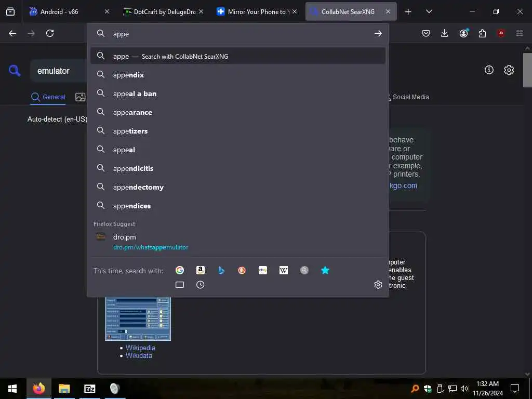Select the 'appearance' suggestion

click(238, 112)
